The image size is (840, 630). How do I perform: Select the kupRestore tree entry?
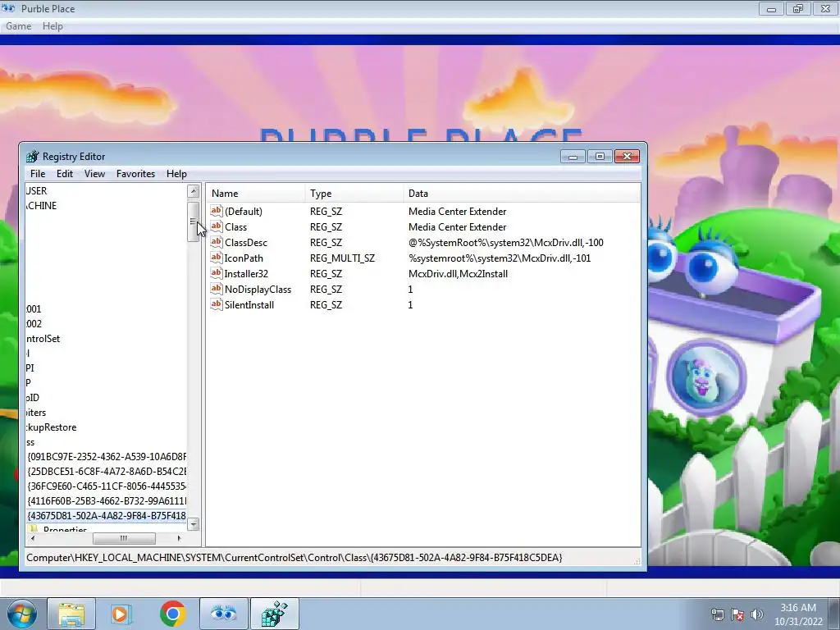(52, 427)
